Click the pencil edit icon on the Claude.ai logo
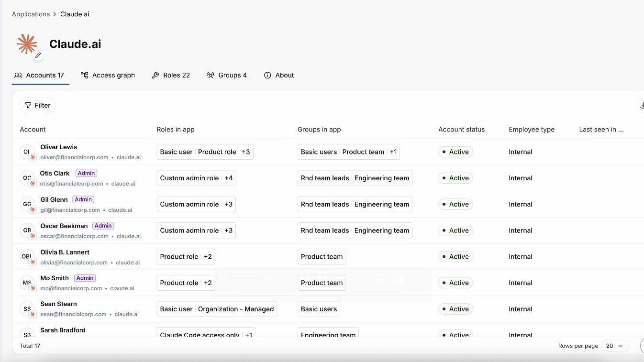The width and height of the screenshot is (644, 362). click(x=38, y=55)
